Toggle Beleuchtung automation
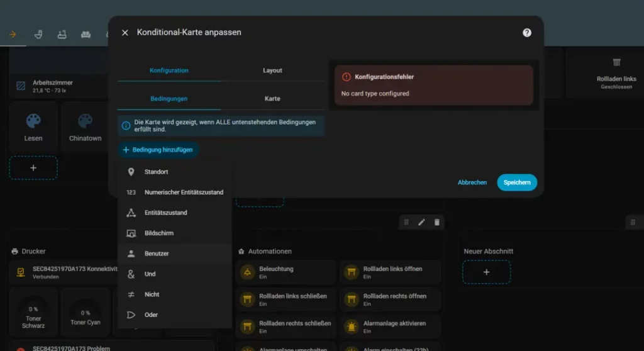Viewport: 644px width, 351px height. point(286,272)
